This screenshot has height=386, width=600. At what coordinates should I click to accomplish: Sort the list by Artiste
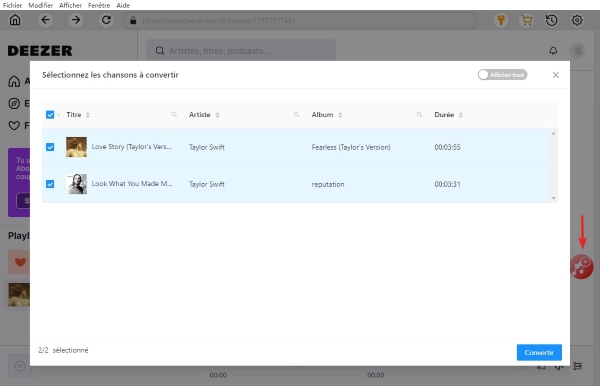coord(217,115)
